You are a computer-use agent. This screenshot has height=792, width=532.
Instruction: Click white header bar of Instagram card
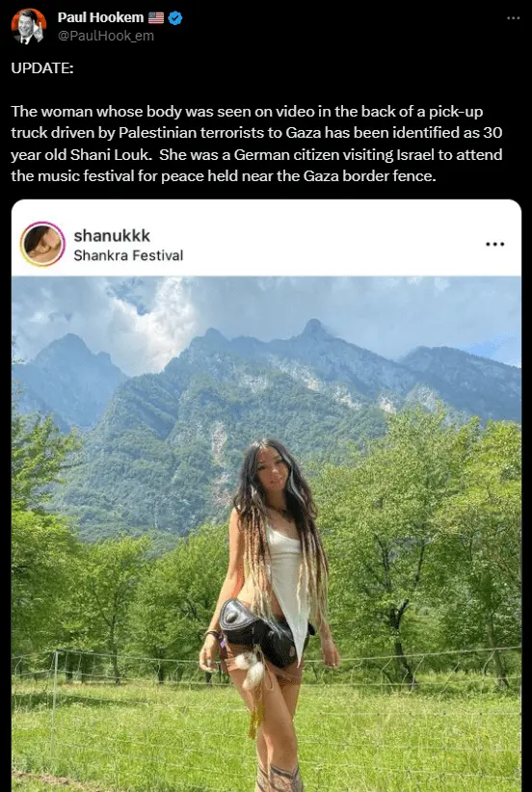266,238
